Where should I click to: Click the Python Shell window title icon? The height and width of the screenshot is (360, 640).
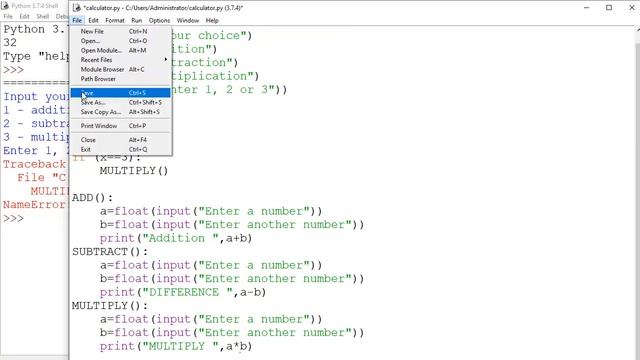coord(5,6)
